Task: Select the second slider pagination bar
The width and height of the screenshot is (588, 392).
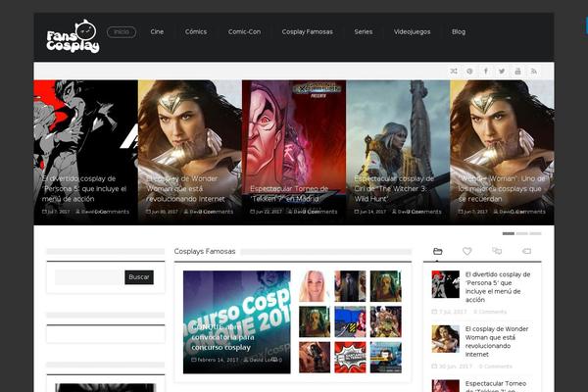Action: (521, 233)
